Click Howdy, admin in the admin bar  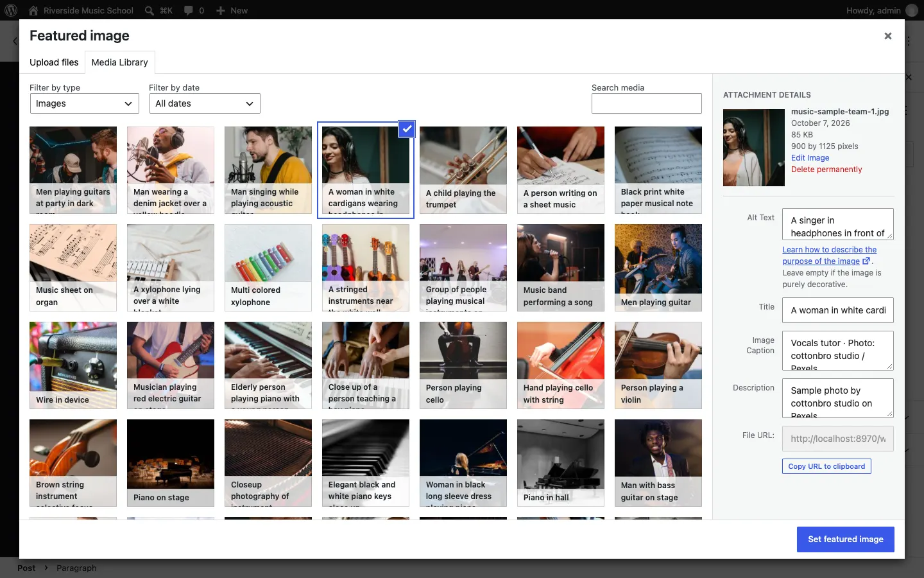click(x=873, y=10)
